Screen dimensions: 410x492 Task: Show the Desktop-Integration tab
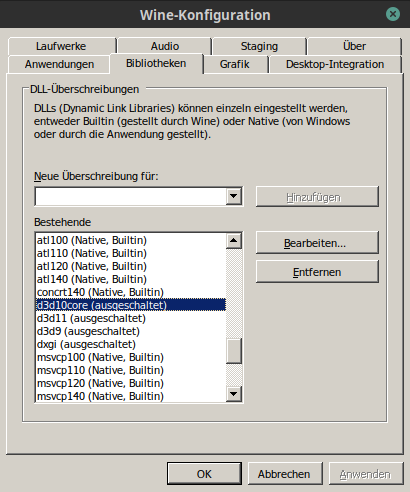[x=335, y=64]
